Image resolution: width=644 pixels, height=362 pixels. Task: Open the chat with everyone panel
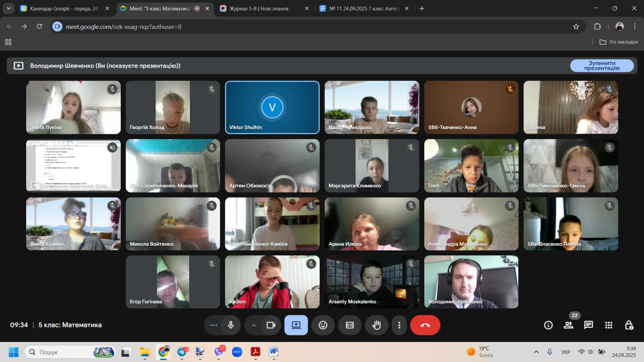click(x=588, y=325)
